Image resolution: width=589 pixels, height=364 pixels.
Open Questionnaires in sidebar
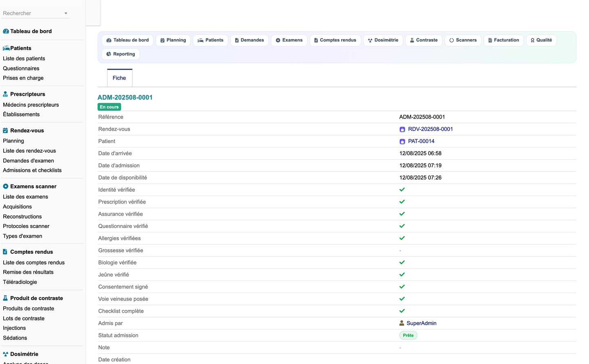[21, 68]
